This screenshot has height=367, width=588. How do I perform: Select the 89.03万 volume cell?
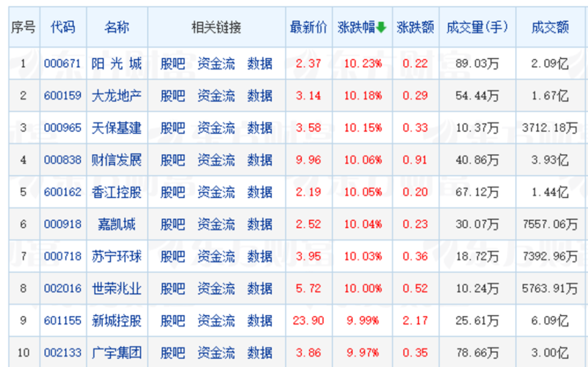[477, 64]
